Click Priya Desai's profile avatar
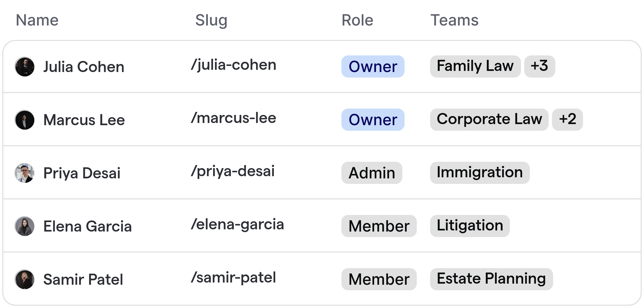Screen dimensions: 644x308 (25, 173)
